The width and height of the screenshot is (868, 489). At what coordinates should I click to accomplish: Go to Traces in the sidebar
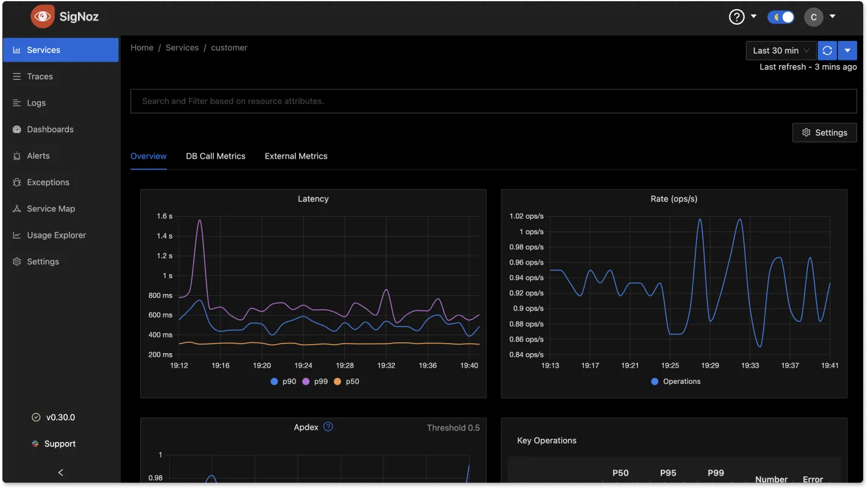pyautogui.click(x=60, y=77)
